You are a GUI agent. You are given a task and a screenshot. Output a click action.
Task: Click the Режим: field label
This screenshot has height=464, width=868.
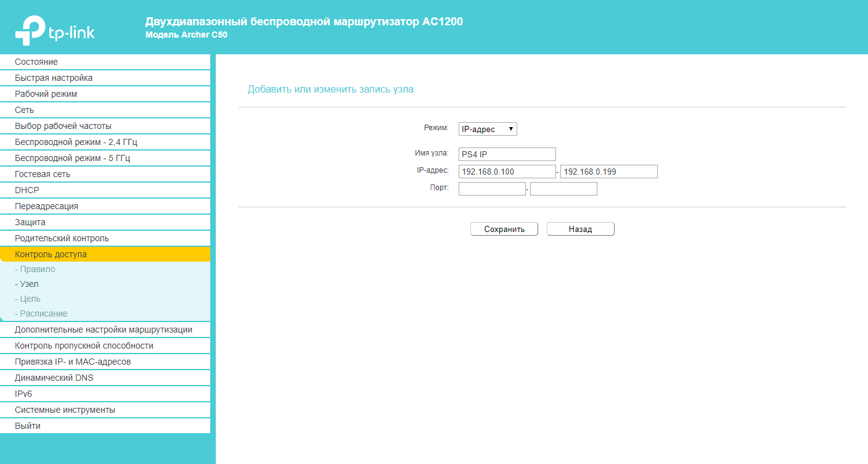point(436,127)
